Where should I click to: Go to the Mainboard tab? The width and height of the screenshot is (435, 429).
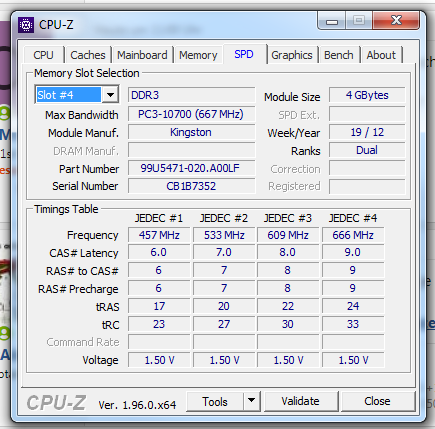pyautogui.click(x=142, y=55)
